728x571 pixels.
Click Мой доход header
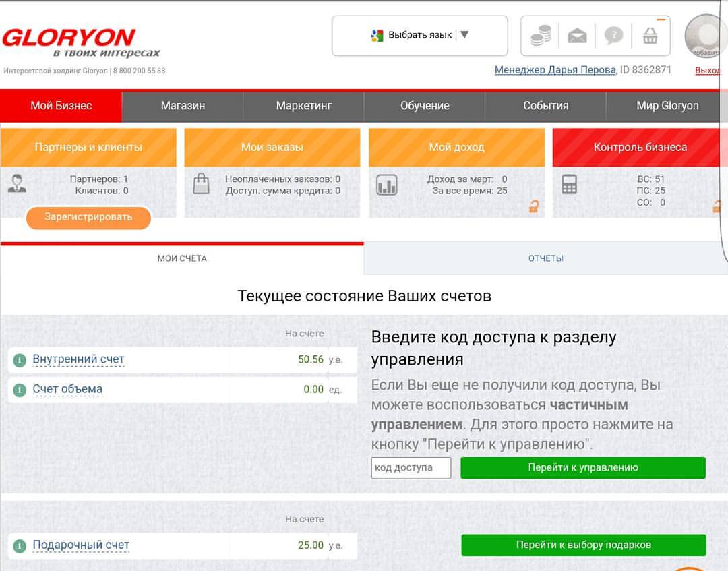(456, 147)
